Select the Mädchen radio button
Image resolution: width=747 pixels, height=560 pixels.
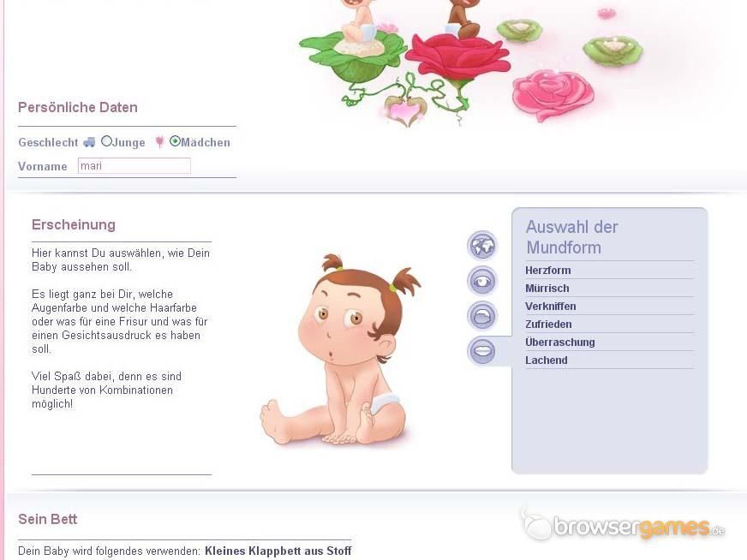pos(175,141)
